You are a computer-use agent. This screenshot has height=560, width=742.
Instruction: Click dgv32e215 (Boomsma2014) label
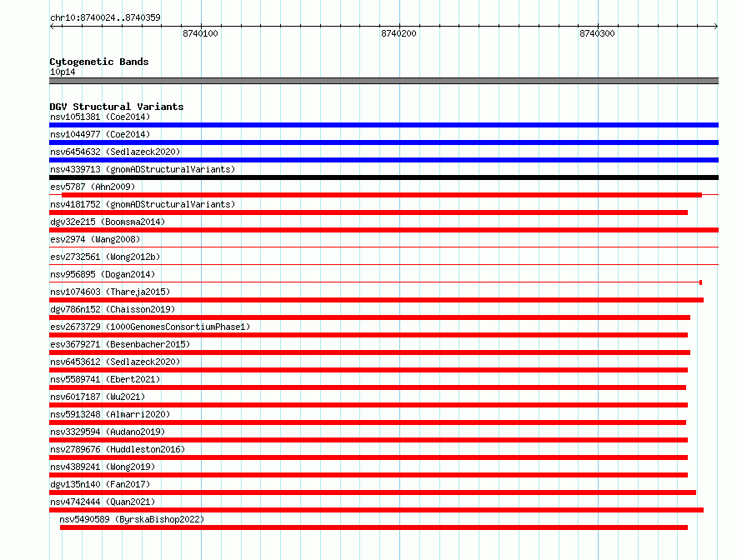(108, 222)
